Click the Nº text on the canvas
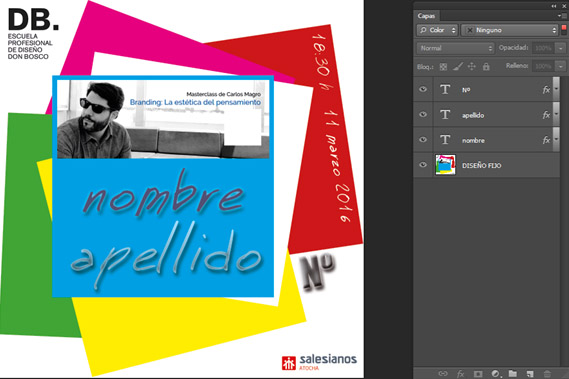 pyautogui.click(x=318, y=272)
